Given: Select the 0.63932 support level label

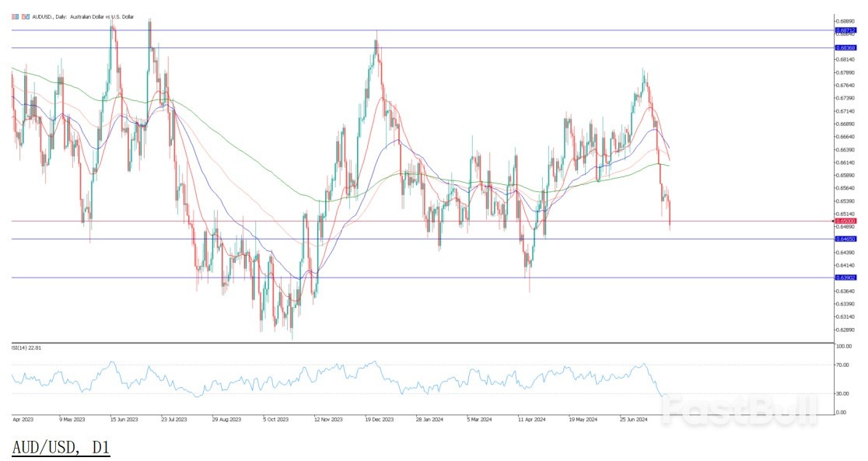Looking at the screenshot, I should pyautogui.click(x=845, y=278).
